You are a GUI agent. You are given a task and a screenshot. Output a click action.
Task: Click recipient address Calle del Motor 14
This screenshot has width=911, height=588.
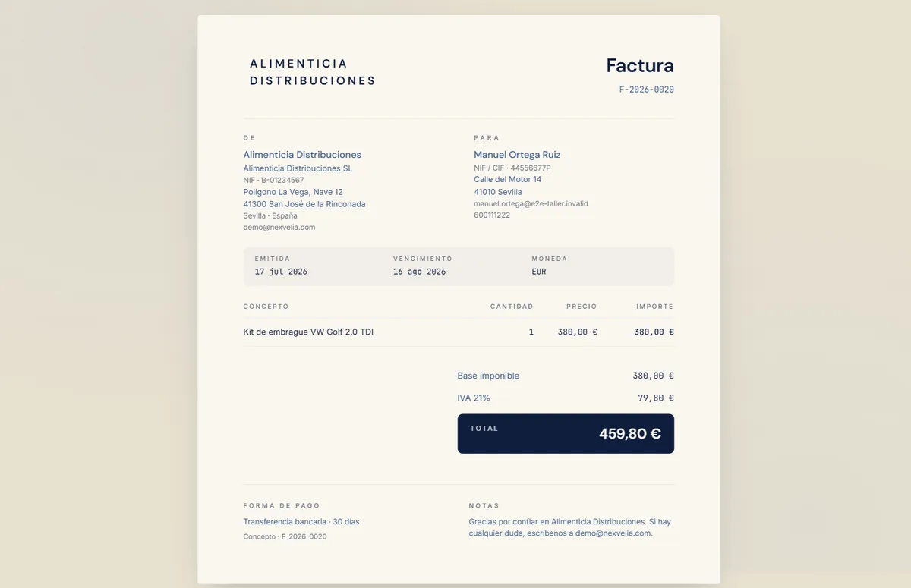[508, 179]
